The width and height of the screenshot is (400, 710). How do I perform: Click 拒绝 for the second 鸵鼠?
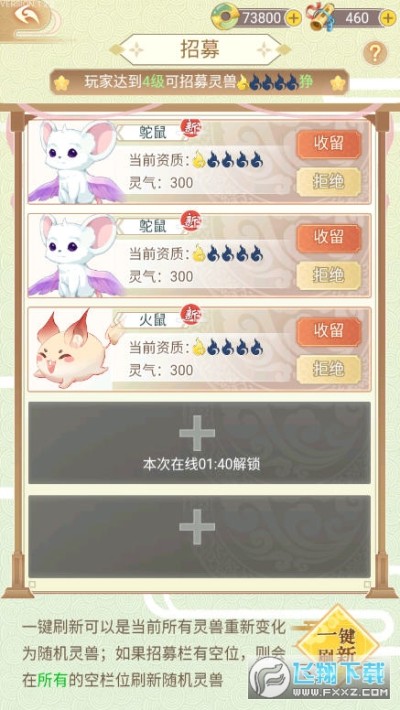[329, 275]
